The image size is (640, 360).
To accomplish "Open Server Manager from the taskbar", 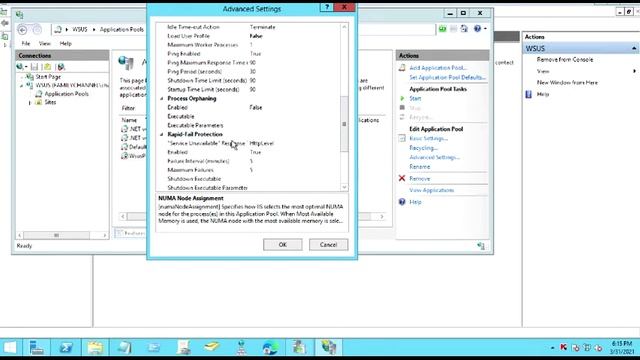I will [x=37, y=347].
